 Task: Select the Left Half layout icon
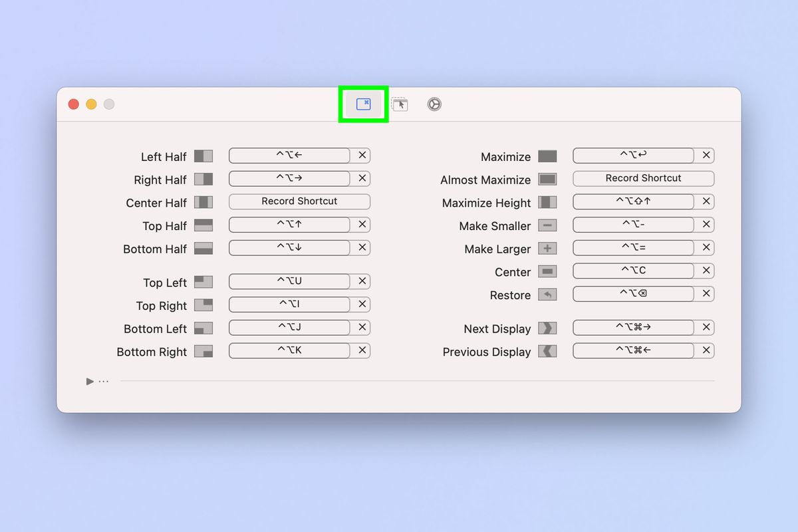click(x=204, y=156)
